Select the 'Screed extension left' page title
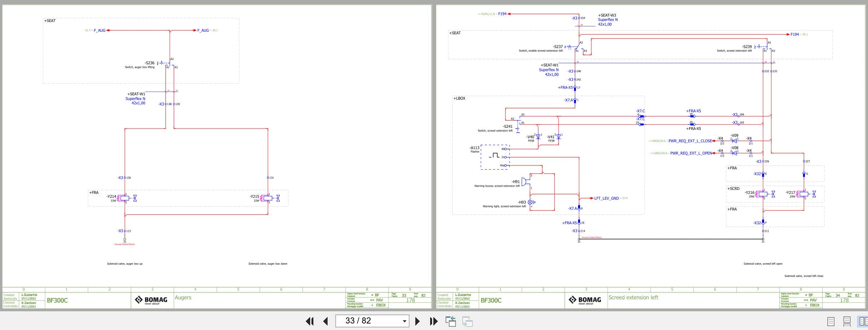868x330 pixels. click(x=633, y=298)
